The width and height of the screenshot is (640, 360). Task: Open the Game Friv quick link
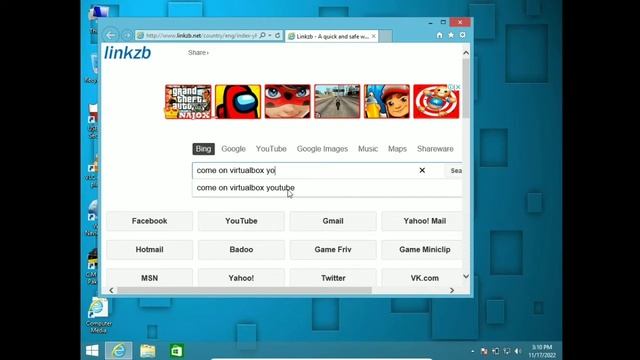tap(333, 249)
